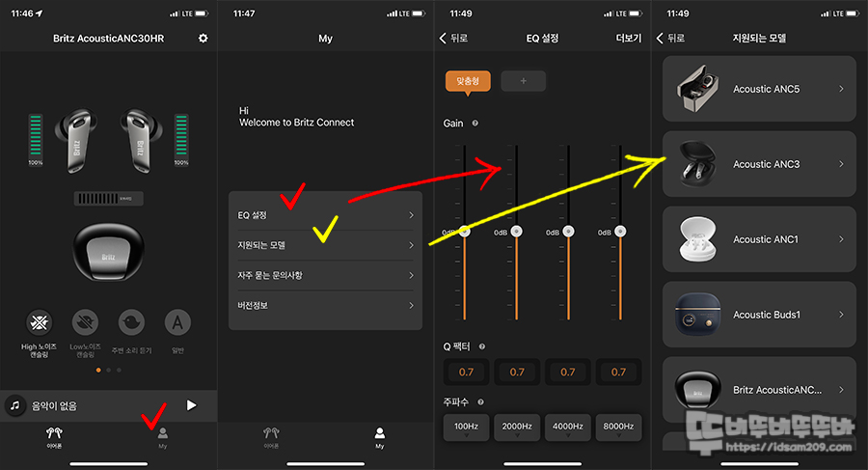The height and width of the screenshot is (470, 868).
Task: Open the 2000Hz frequency dropdown
Action: 517,428
